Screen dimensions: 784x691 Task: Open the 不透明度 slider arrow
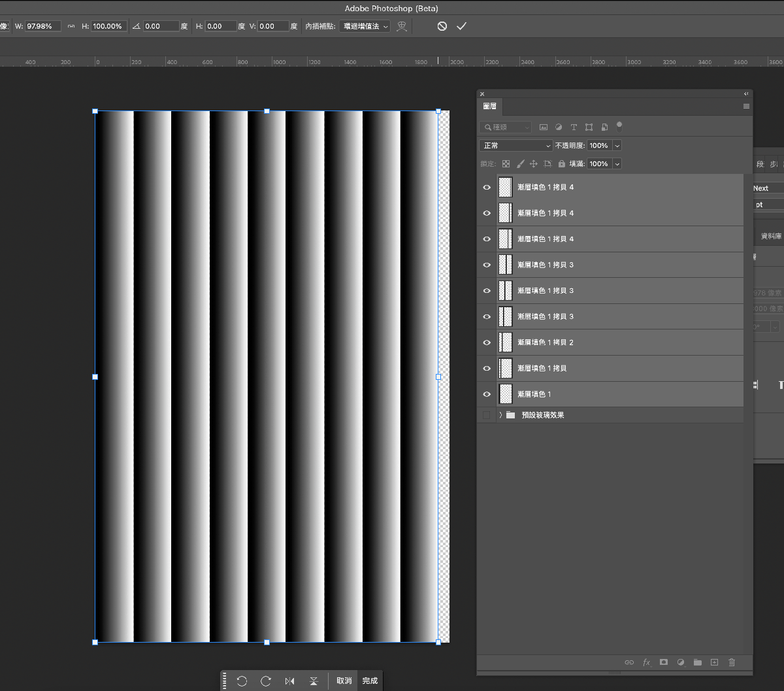pyautogui.click(x=617, y=145)
